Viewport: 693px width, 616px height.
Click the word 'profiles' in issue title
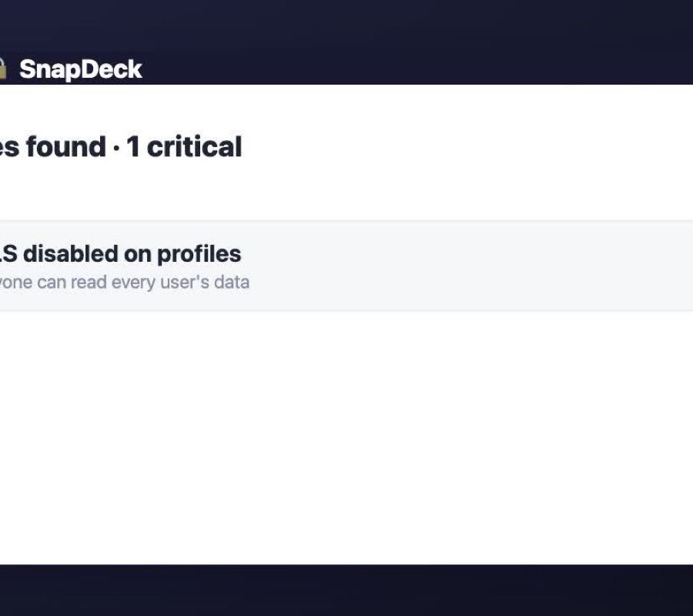199,254
